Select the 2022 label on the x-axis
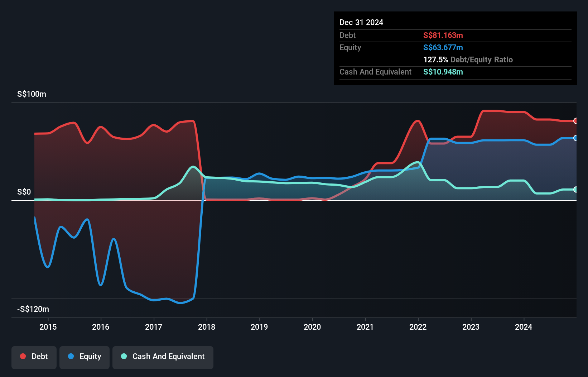 click(x=418, y=327)
